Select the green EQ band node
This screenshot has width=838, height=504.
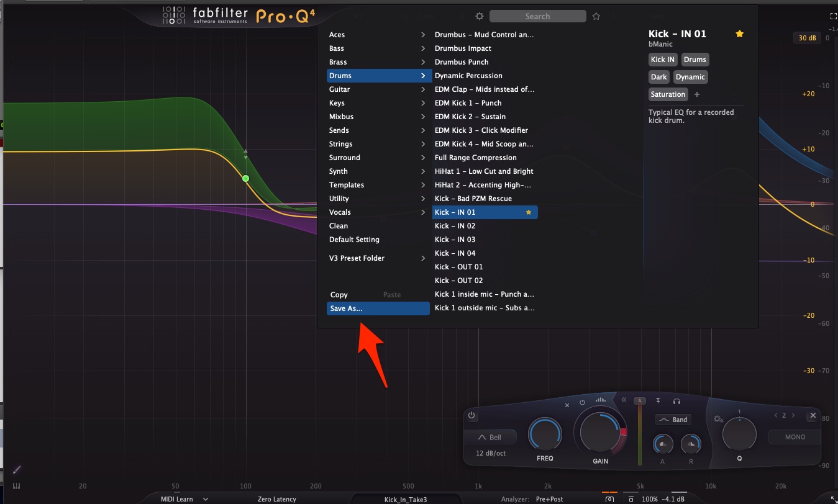pyautogui.click(x=245, y=179)
